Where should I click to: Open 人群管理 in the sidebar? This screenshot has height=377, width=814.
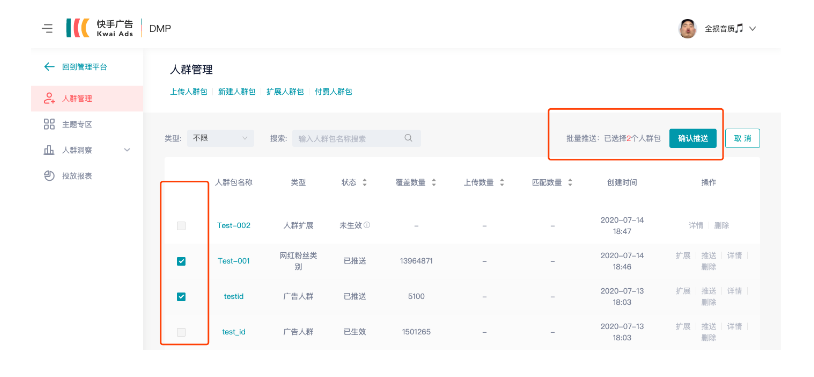point(87,98)
